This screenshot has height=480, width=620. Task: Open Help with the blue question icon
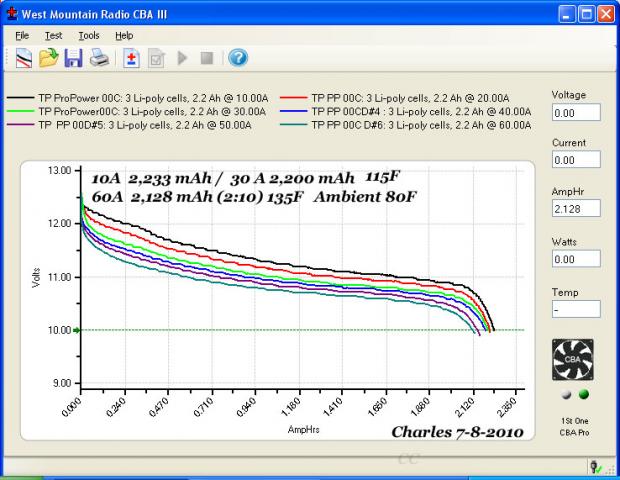click(237, 58)
